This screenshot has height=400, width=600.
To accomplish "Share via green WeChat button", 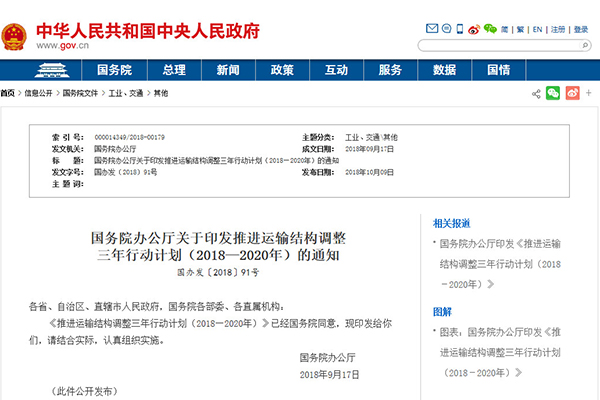I will [553, 93].
